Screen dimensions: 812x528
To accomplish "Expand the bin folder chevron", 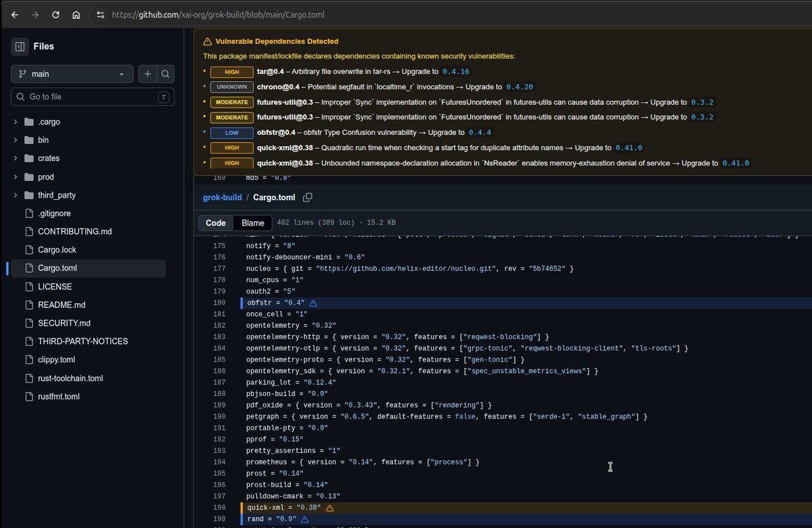I will [15, 140].
